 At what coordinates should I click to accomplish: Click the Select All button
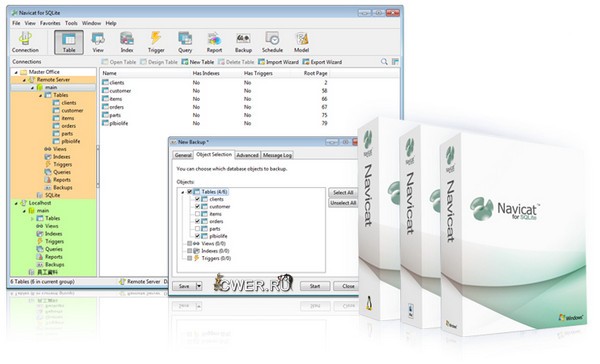click(x=343, y=193)
